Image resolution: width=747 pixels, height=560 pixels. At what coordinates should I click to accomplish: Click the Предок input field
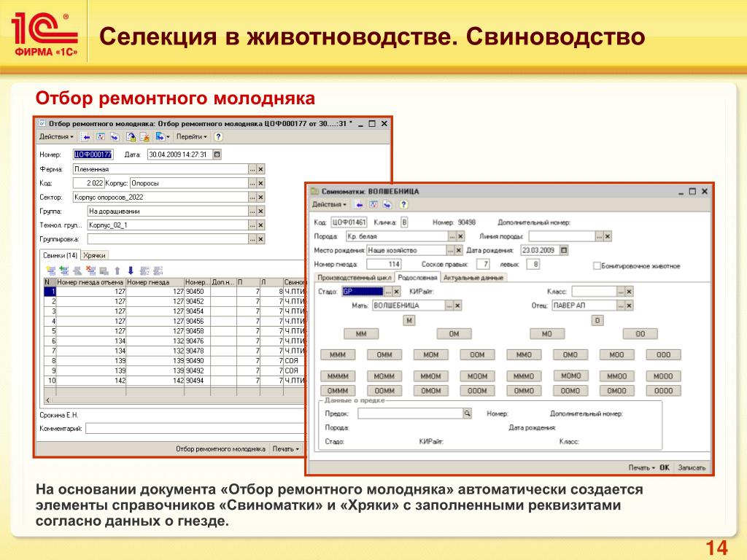(410, 413)
